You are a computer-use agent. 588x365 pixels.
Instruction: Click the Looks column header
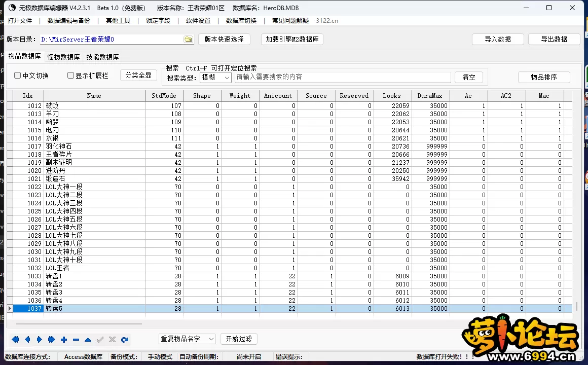[x=392, y=96]
